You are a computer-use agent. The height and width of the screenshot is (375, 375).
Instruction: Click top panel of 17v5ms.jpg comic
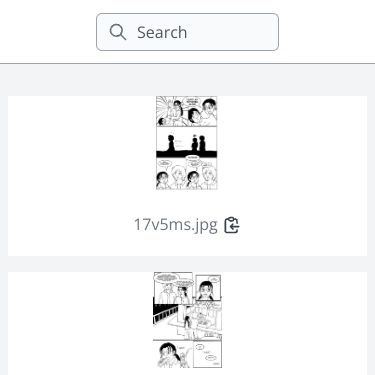pyautogui.click(x=187, y=111)
